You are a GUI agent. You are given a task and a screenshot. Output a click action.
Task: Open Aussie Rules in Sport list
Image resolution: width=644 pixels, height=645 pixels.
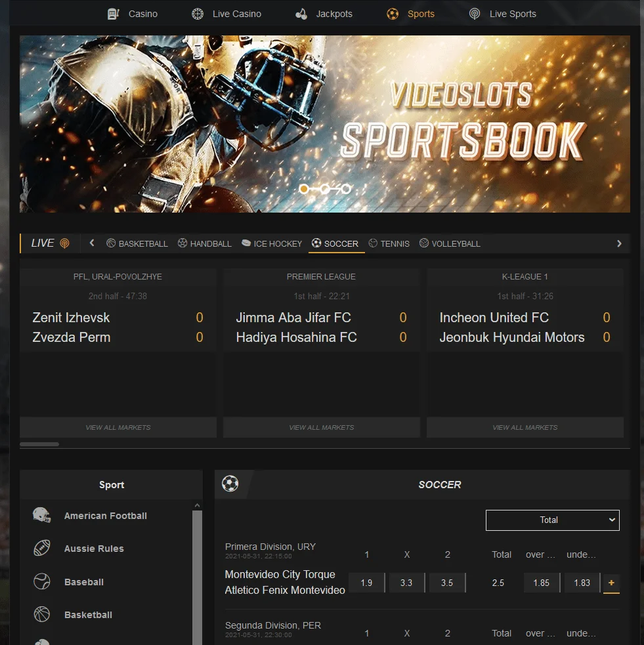click(94, 549)
